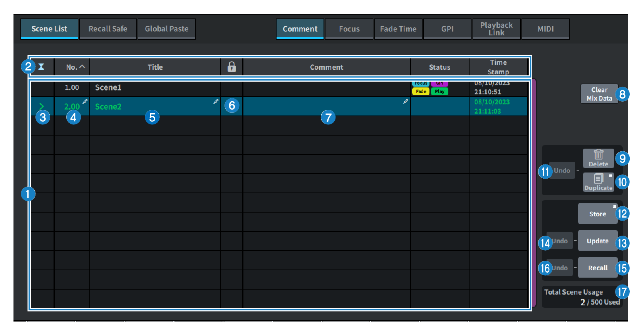Click the pencil icon in Scene2 comment field
Screen dimensions: 644x335
tap(405, 102)
